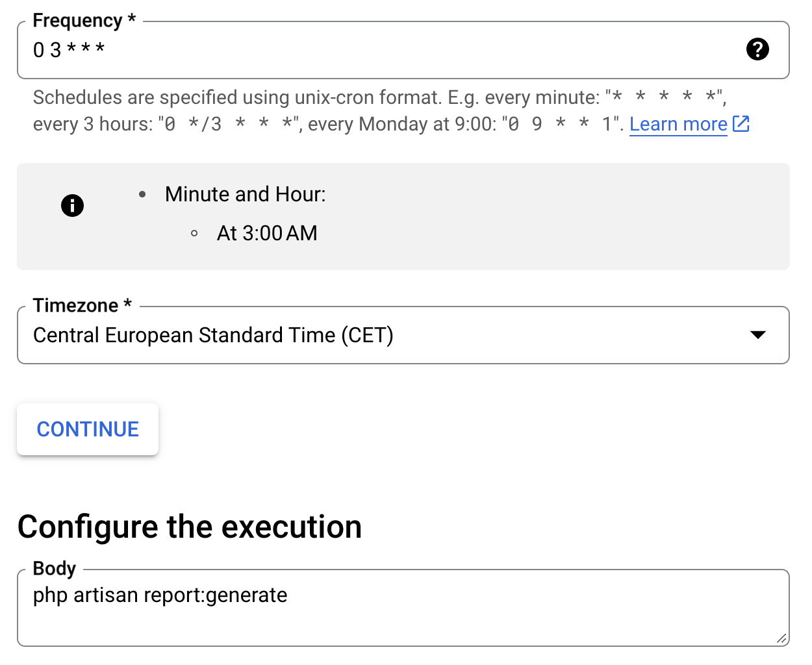
Task: Select the At 3:00 AM schedule text
Action: (x=267, y=233)
